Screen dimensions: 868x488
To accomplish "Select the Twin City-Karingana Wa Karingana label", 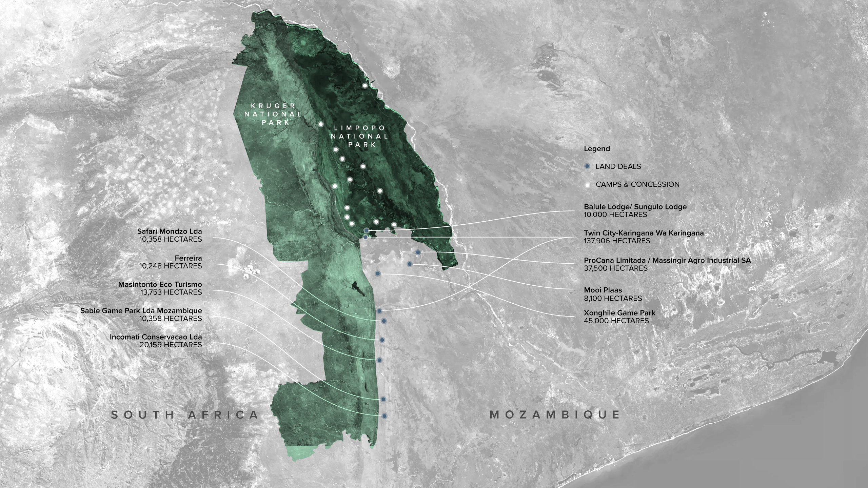I will [644, 233].
